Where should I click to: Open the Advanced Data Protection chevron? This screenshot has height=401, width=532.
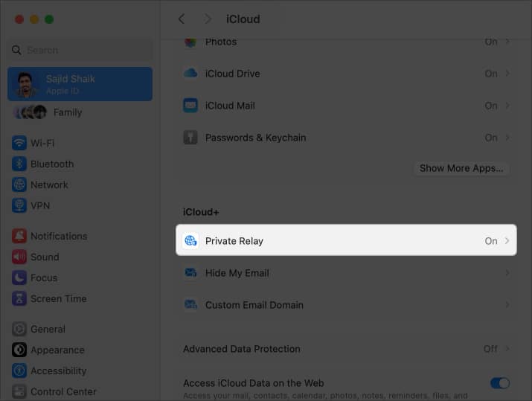tap(507, 349)
